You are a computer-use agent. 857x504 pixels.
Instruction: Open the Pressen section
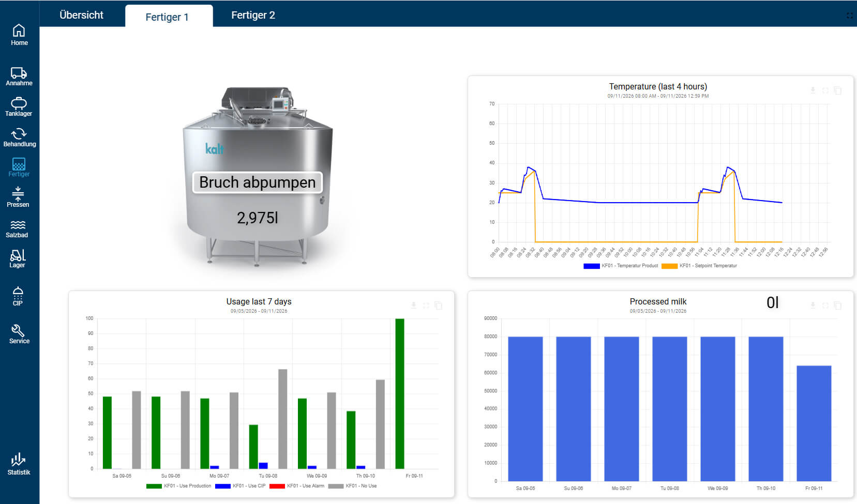(18, 197)
